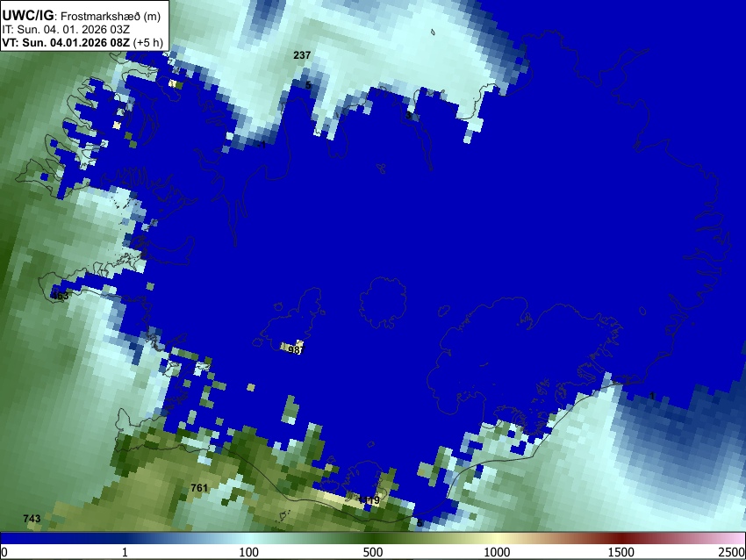
Task: Click the map value "1119"
Action: [369, 500]
